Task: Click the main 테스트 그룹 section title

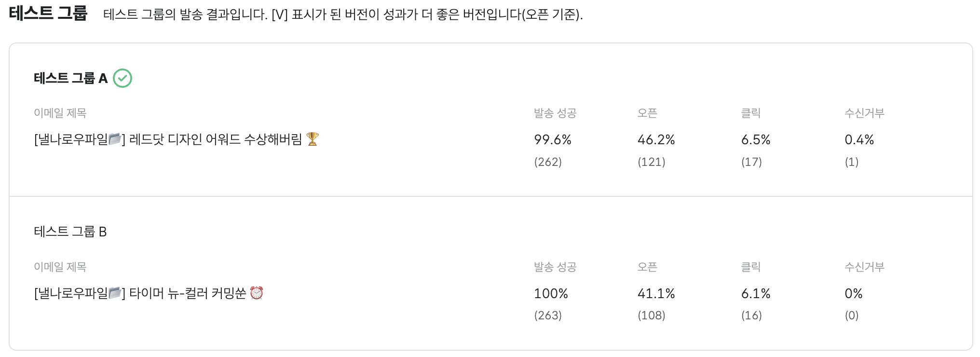Action: [48, 13]
